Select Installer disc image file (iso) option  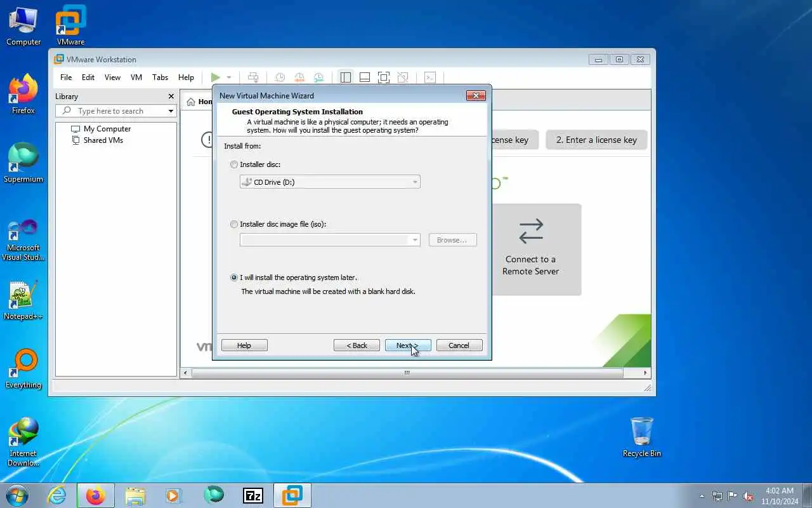[234, 224]
